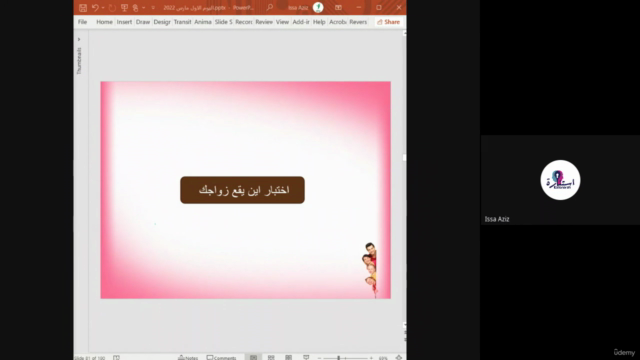640x360 pixels.
Task: Switch to Reading View icon
Action: point(289,357)
